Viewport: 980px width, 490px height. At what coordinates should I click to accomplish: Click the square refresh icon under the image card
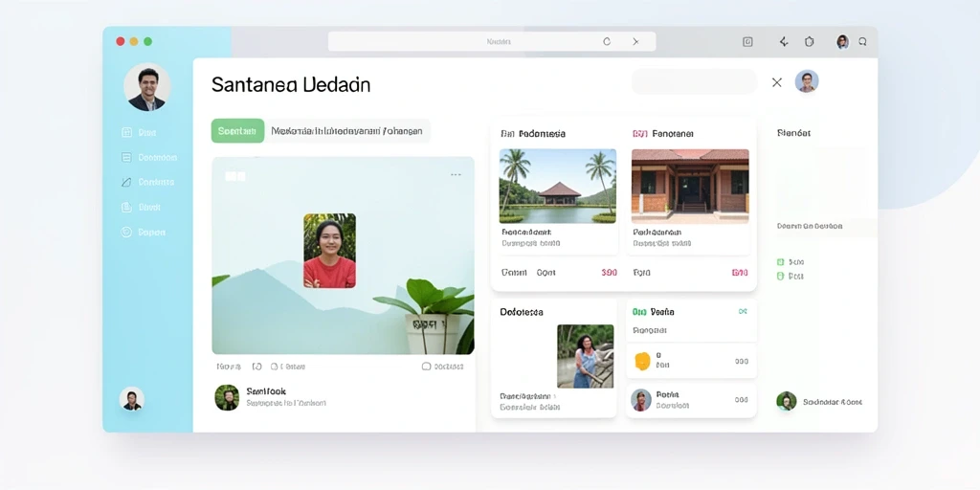pos(256,367)
